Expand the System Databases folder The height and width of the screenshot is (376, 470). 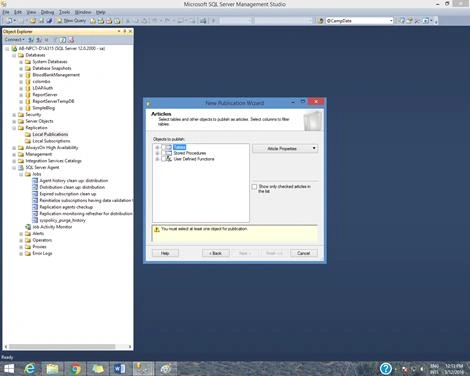click(21, 62)
